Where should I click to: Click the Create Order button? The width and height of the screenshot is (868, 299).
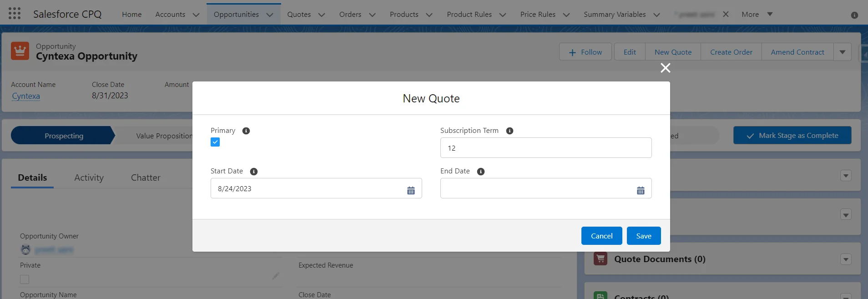click(x=731, y=52)
